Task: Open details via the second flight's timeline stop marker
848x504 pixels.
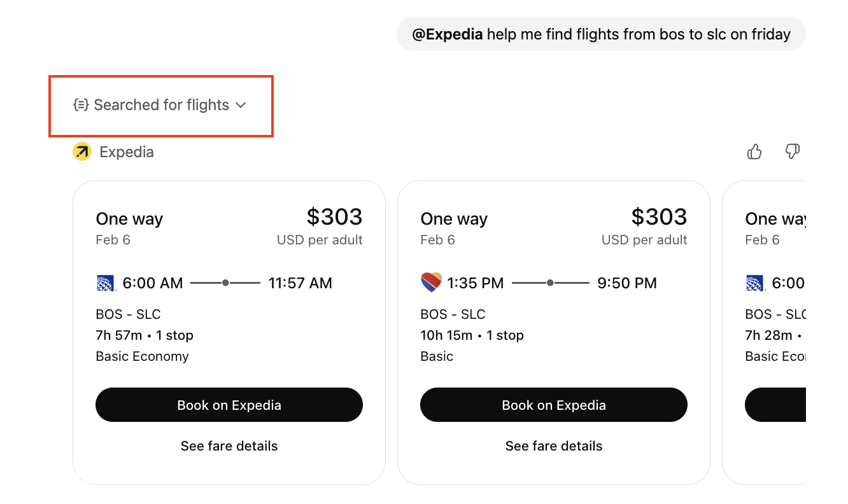Action: 550,283
